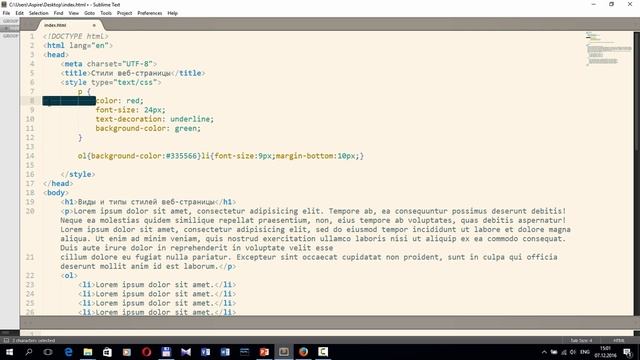Open the network tray icon
This screenshot has height=360, width=640.
tap(564, 352)
